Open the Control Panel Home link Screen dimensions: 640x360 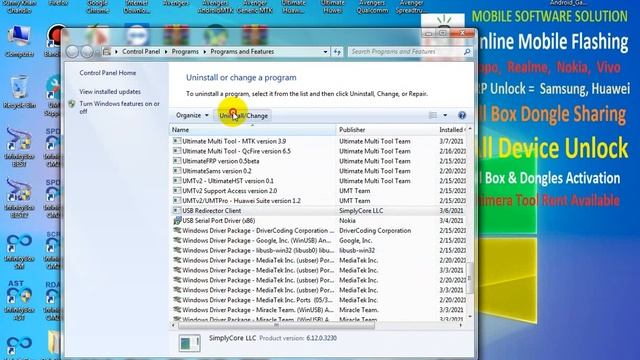(108, 73)
